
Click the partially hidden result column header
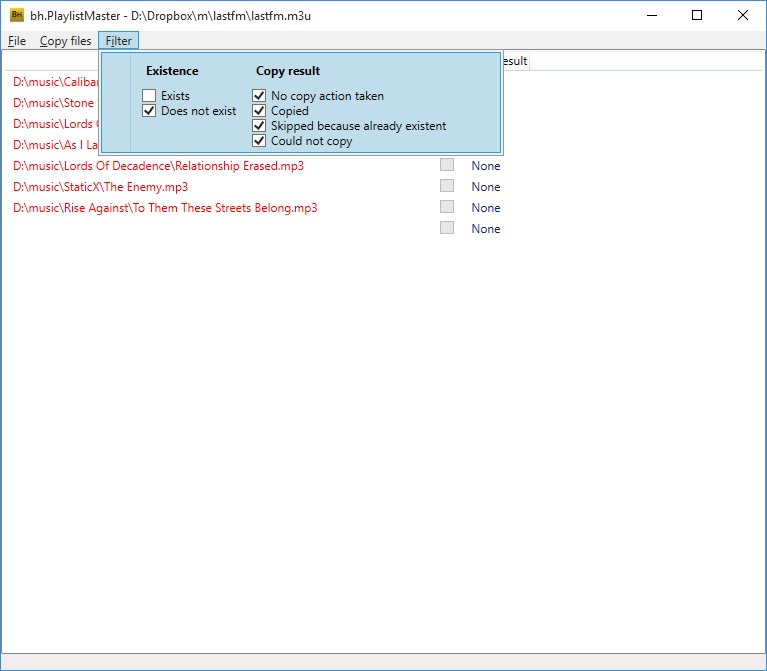[x=514, y=61]
